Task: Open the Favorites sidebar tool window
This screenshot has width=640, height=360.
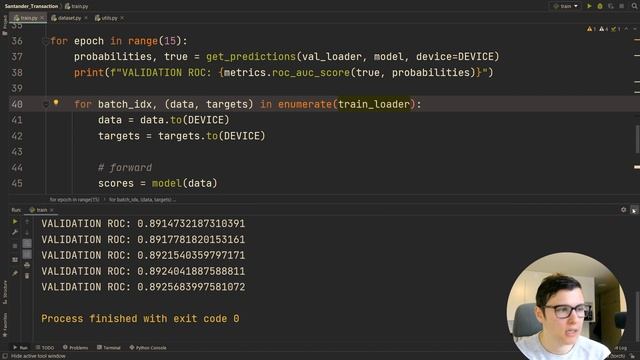Action: (5, 324)
